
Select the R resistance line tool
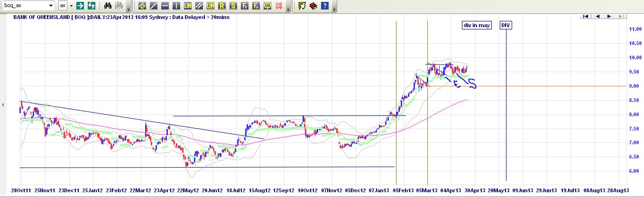[x=221, y=6]
